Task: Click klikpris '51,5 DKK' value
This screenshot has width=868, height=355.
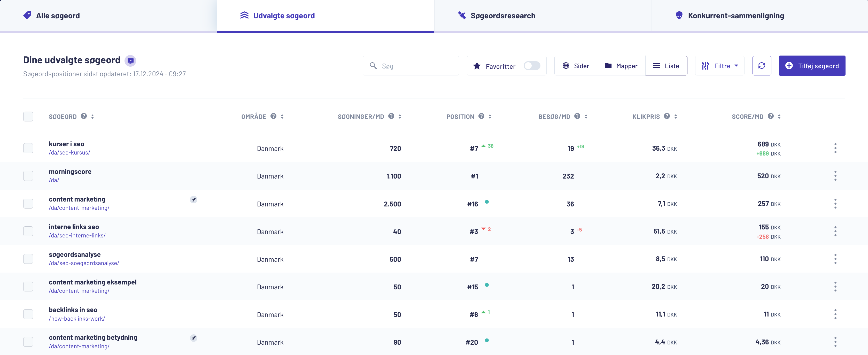Action: [665, 231]
